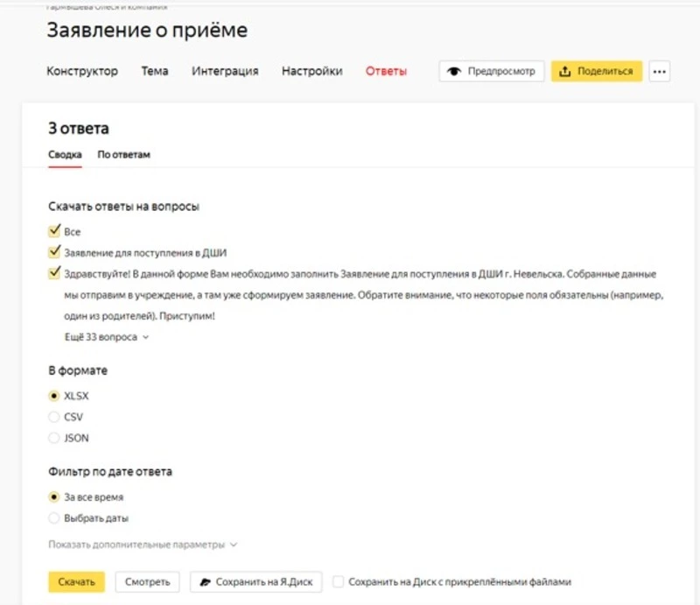The width and height of the screenshot is (700, 605).
Task: Uncheck 'Заявление для поступления в ДШИ' checkbox
Action: tap(54, 253)
